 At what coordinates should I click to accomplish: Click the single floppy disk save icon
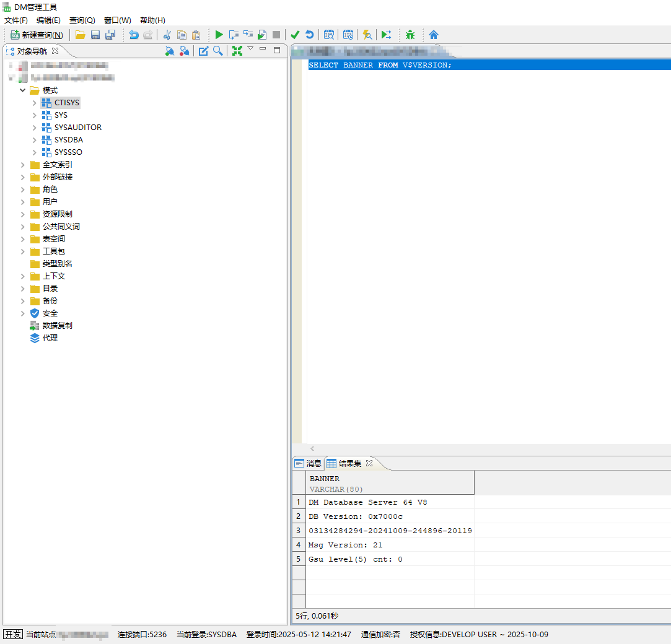[x=95, y=35]
